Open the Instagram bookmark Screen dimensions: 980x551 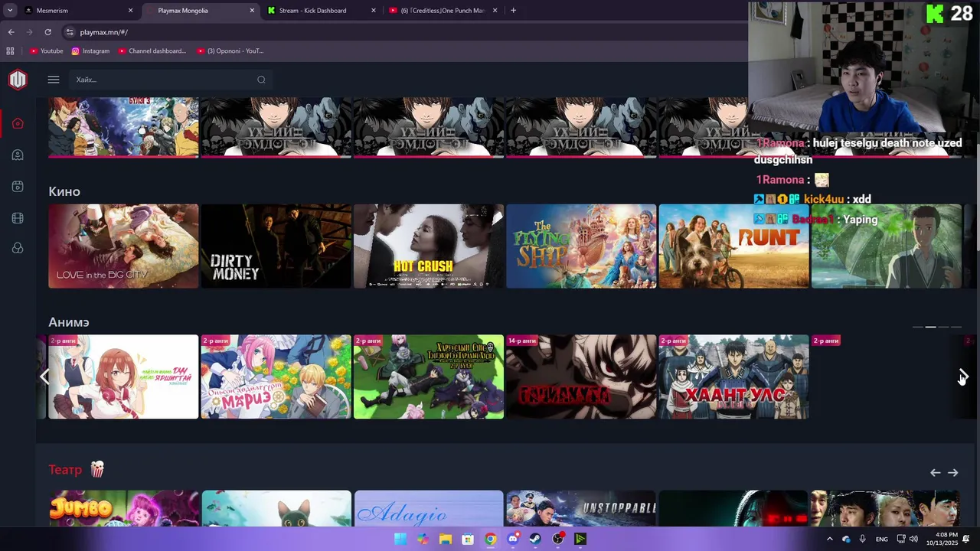tap(90, 51)
